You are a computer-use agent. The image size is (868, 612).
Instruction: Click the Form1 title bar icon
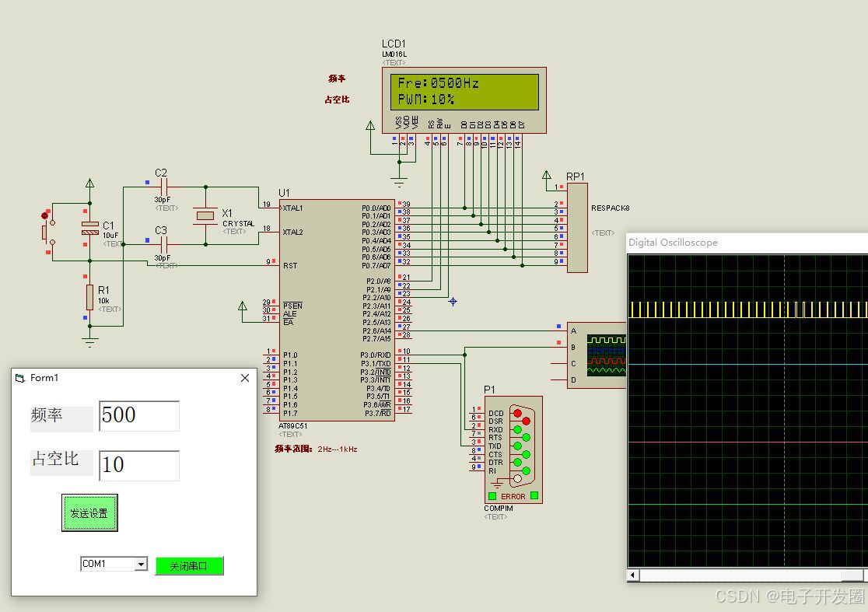click(20, 378)
